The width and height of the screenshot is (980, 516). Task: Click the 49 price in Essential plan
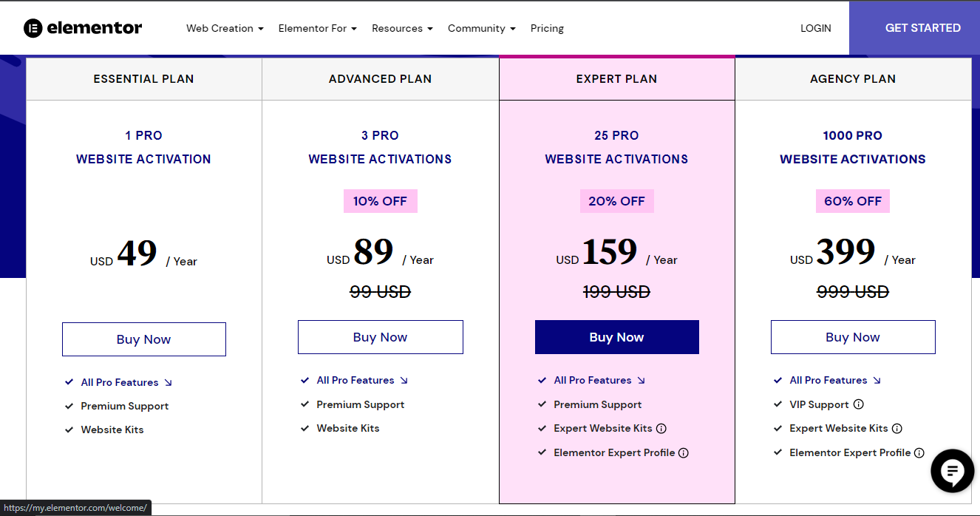[x=137, y=254]
